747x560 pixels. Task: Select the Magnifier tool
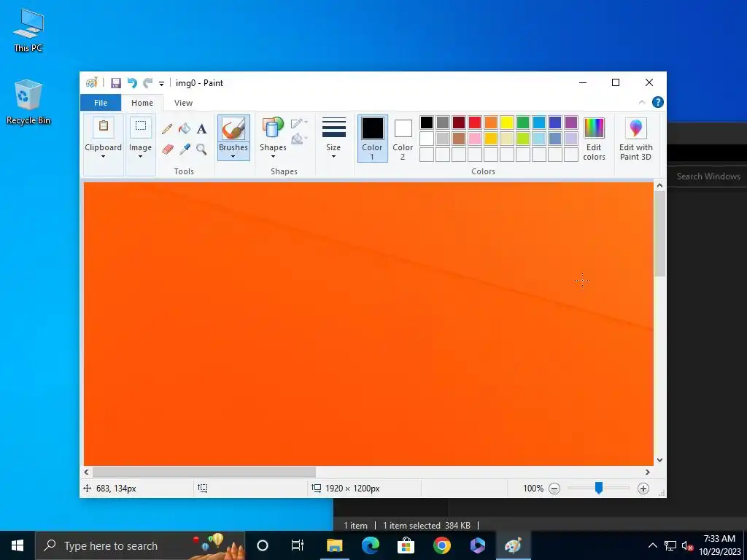201,149
